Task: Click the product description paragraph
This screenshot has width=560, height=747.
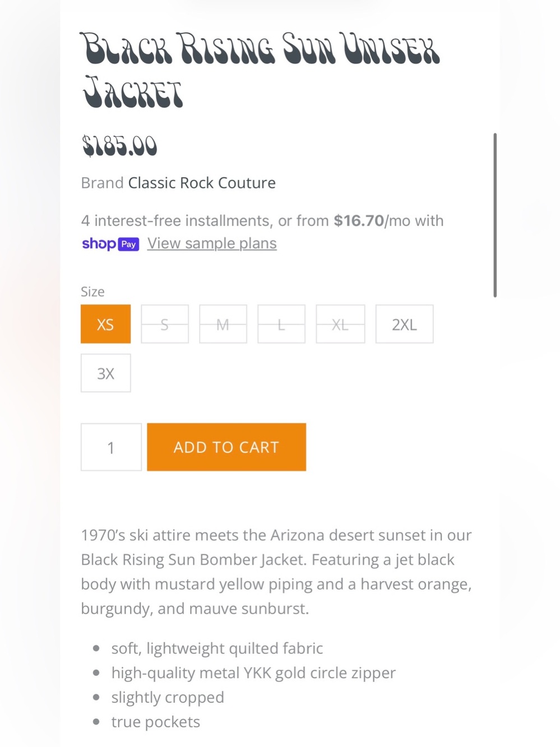Action: (277, 572)
